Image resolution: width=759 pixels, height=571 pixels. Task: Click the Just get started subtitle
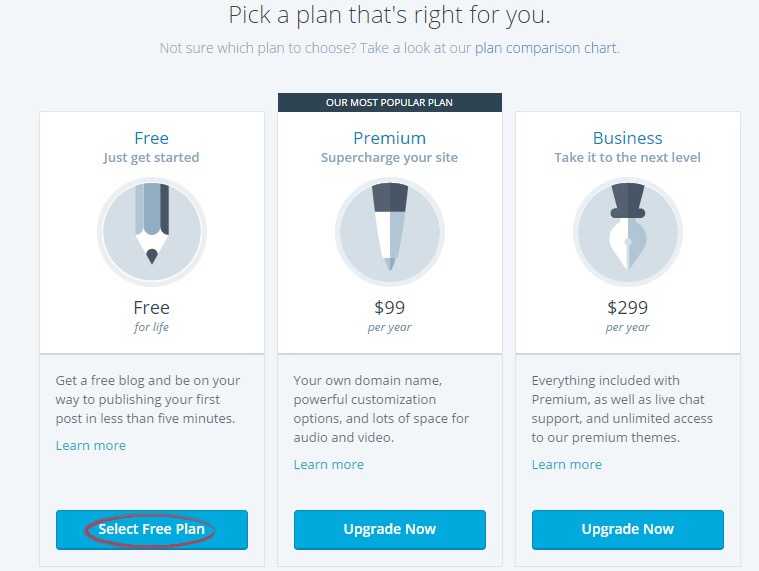pyautogui.click(x=152, y=157)
